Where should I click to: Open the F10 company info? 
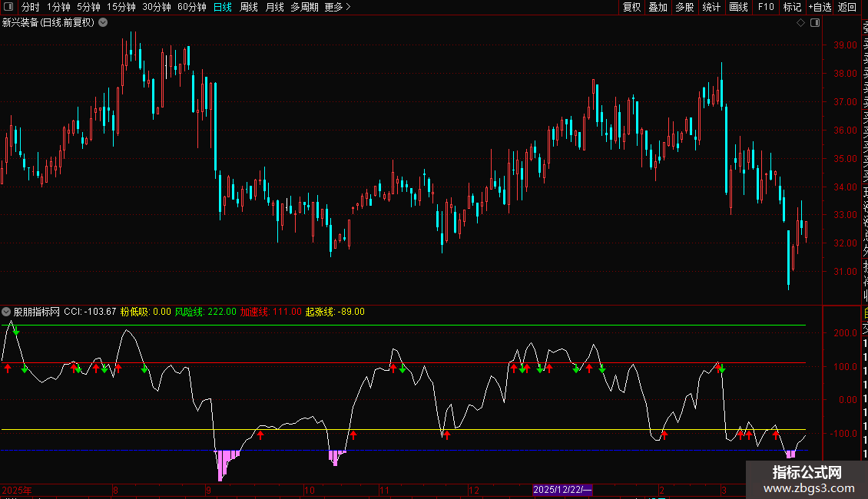[766, 7]
